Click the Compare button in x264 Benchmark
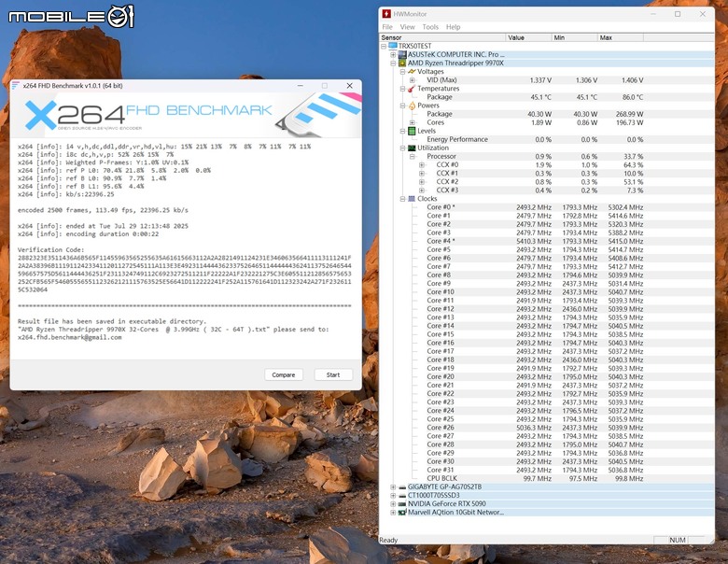 click(283, 375)
